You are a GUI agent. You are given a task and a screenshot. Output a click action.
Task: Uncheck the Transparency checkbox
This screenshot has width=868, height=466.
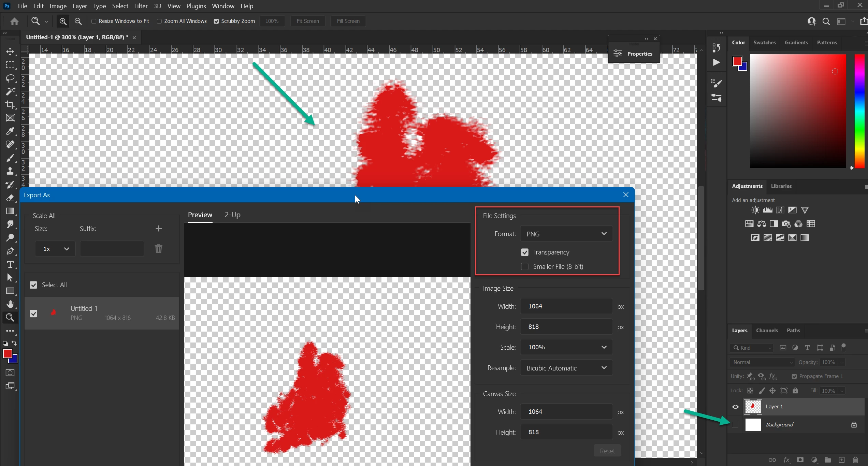[x=524, y=252]
